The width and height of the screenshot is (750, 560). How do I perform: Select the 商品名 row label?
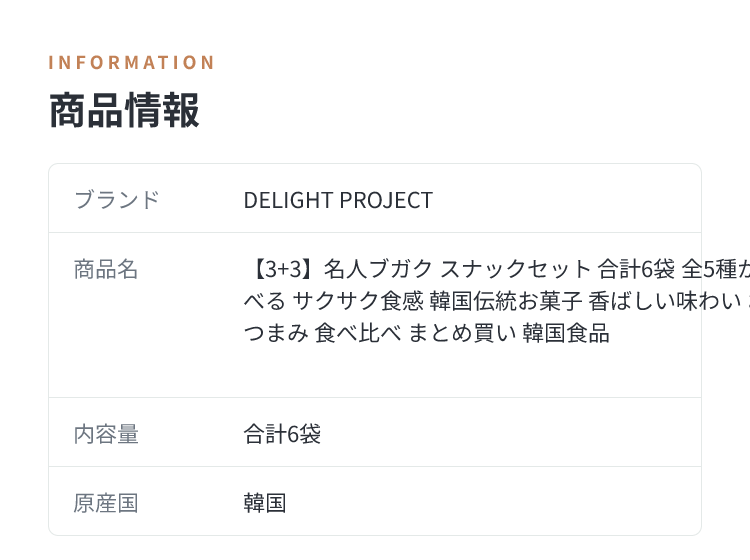coord(106,269)
